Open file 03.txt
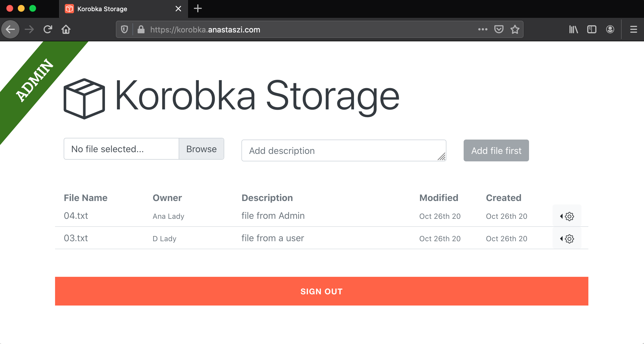Image resolution: width=644 pixels, height=344 pixels. [x=76, y=238]
